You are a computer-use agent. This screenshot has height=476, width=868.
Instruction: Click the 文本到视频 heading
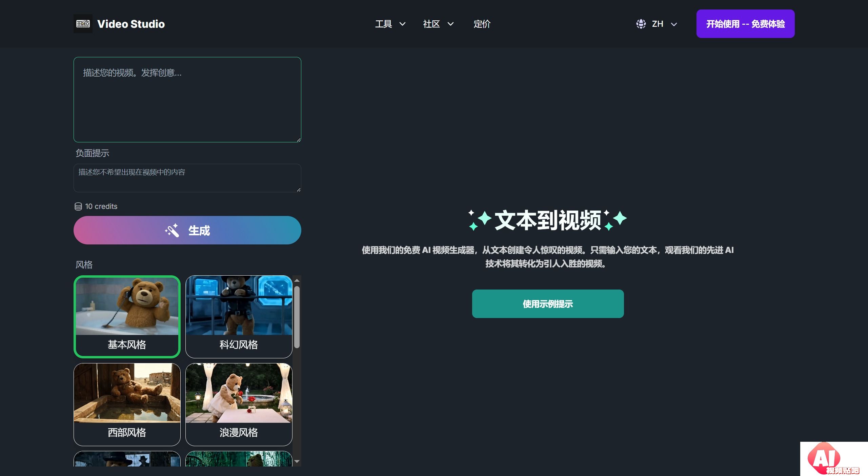tap(548, 220)
